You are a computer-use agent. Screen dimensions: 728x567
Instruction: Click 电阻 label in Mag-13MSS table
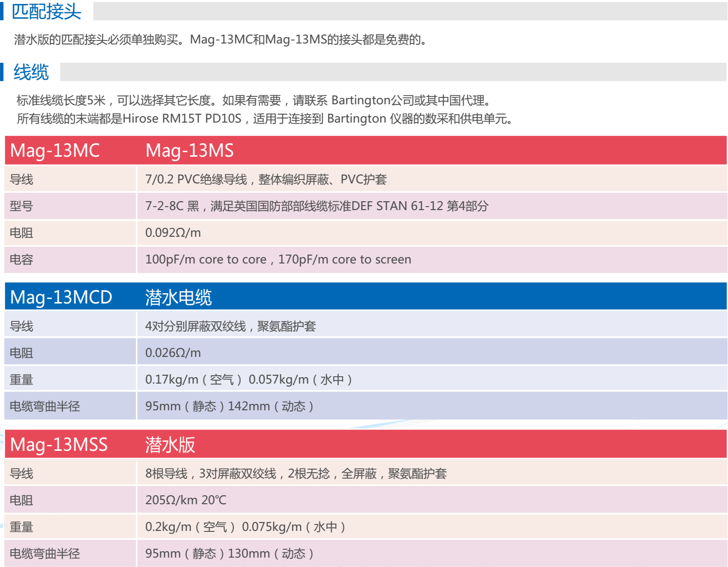click(21, 500)
